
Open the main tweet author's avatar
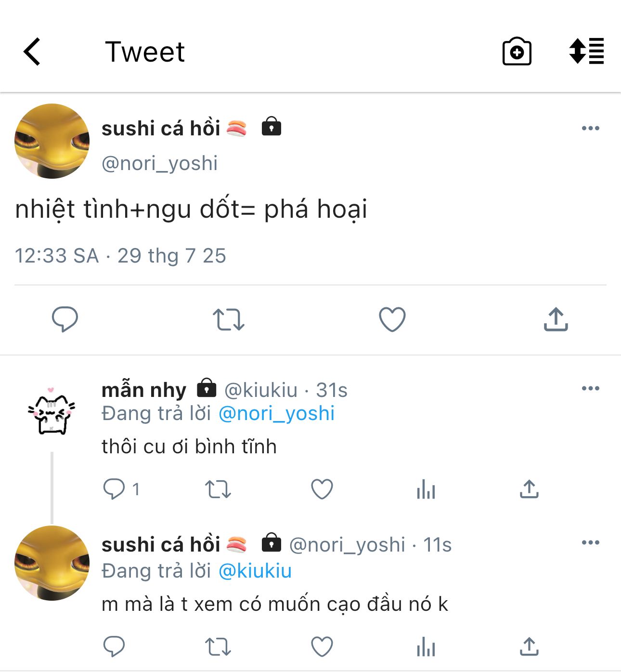click(52, 141)
